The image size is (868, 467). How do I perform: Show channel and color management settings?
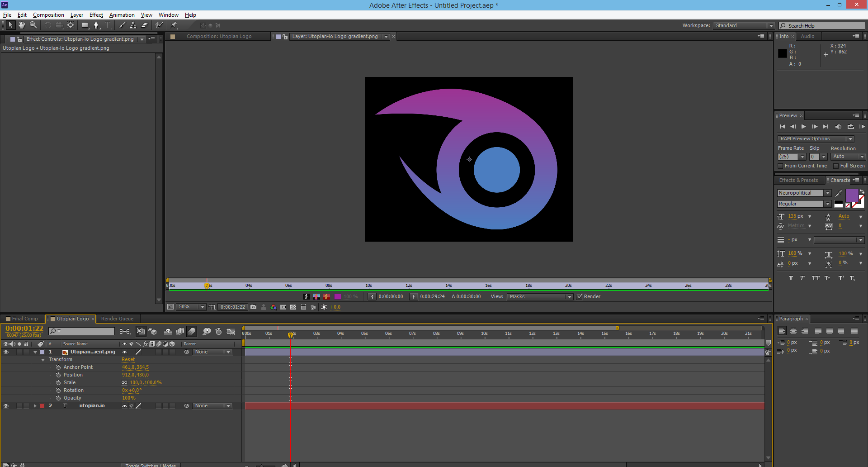(274, 307)
